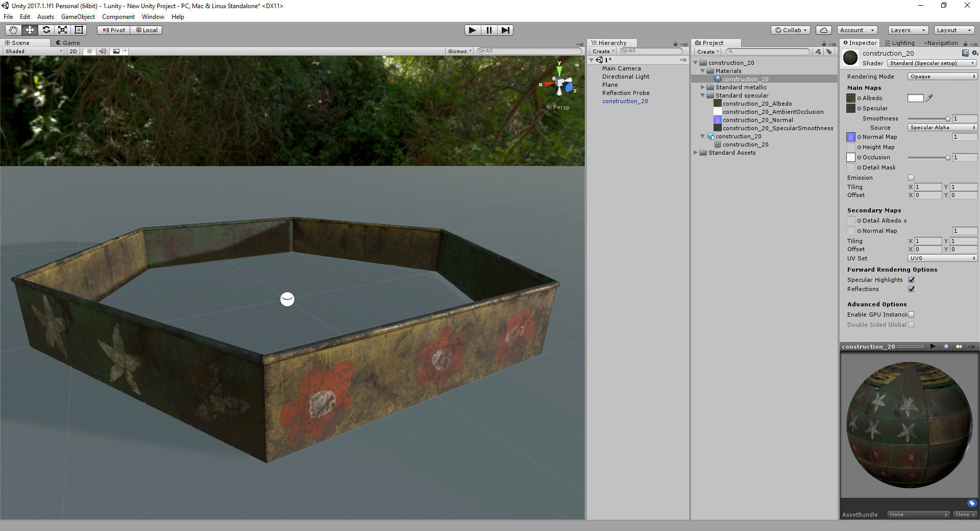The height and width of the screenshot is (531, 980).
Task: Click Create in the Hierarchy panel
Action: coord(603,52)
